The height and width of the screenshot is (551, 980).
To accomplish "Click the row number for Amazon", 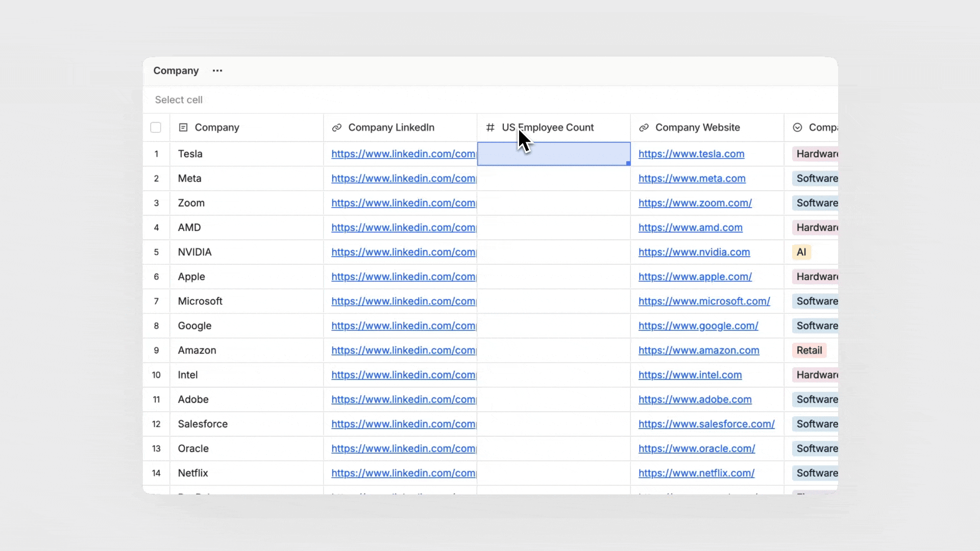I will 156,350.
